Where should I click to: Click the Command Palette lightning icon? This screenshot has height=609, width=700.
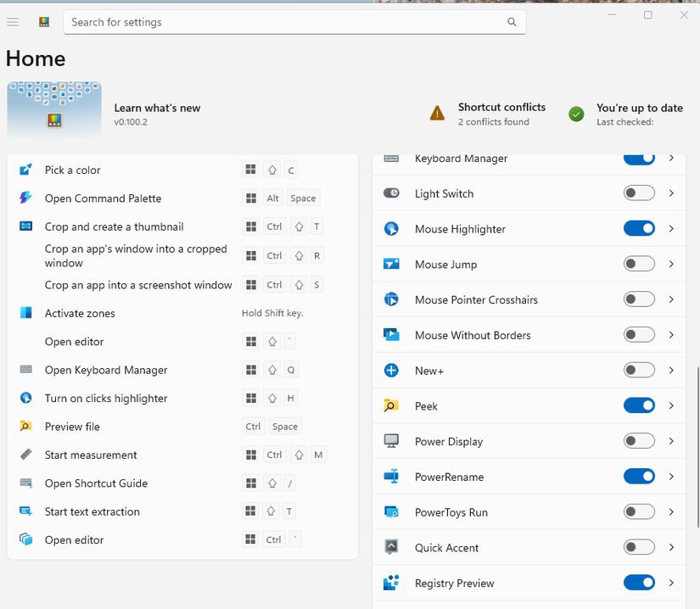[26, 198]
